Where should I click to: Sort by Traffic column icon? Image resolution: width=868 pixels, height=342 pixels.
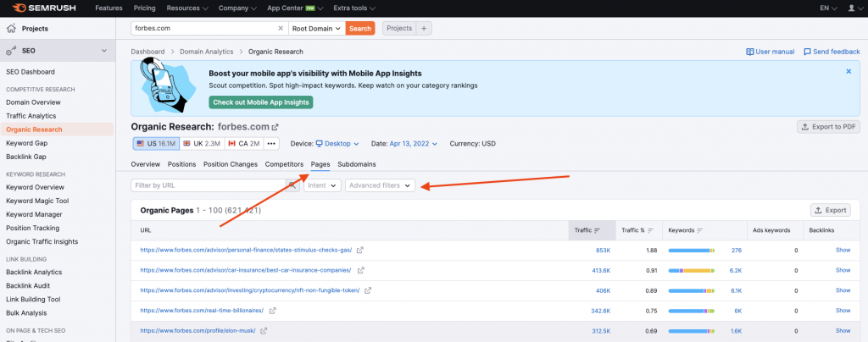point(598,230)
